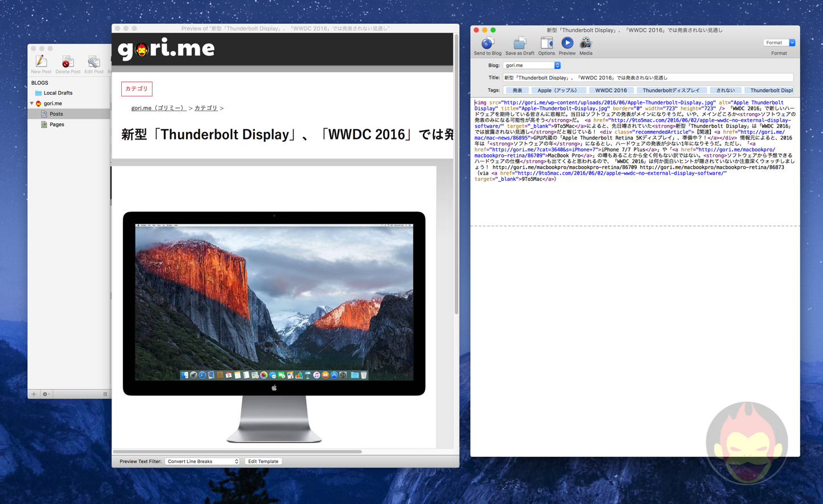
Task: Collapse the gori.me blog tree item
Action: click(x=32, y=104)
